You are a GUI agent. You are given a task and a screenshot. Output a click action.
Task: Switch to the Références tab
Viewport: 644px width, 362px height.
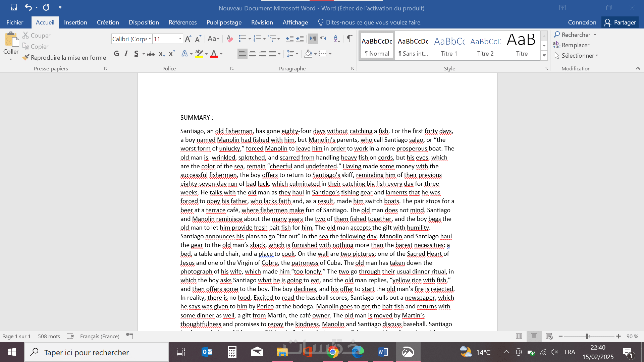[x=183, y=22]
